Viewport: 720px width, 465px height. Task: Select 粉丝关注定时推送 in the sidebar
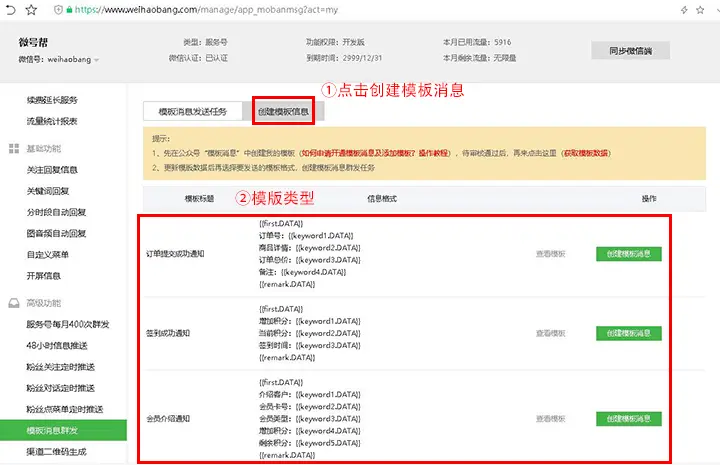click(61, 367)
